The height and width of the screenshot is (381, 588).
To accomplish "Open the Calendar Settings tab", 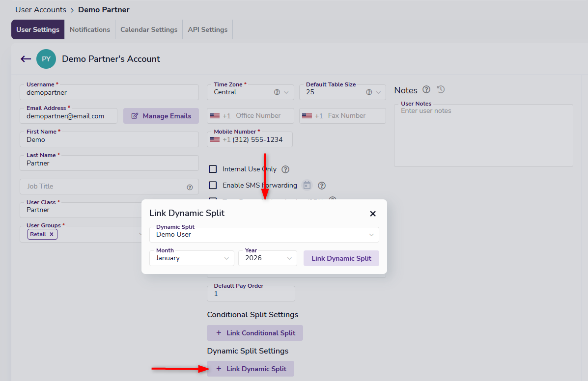I will coord(149,29).
